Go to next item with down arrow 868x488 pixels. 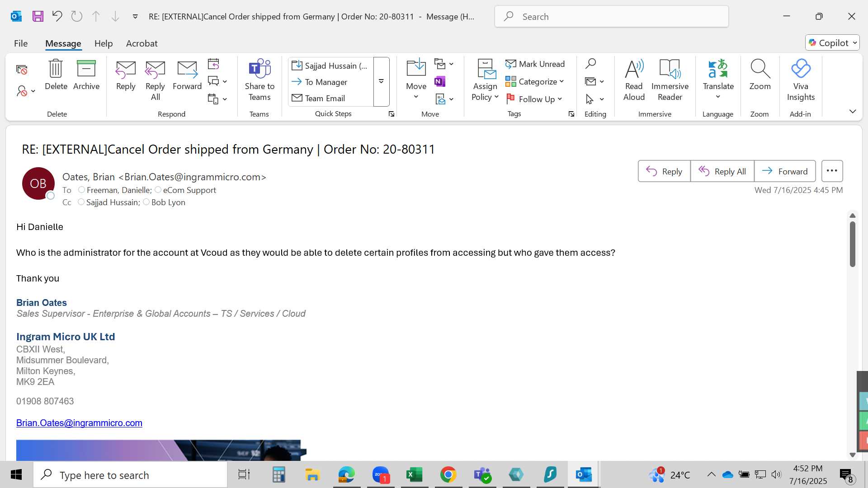point(115,17)
